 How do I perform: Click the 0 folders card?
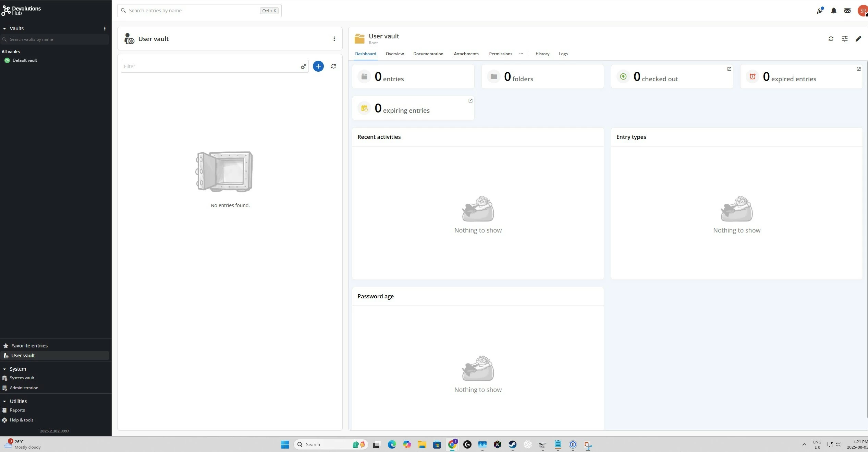point(543,76)
